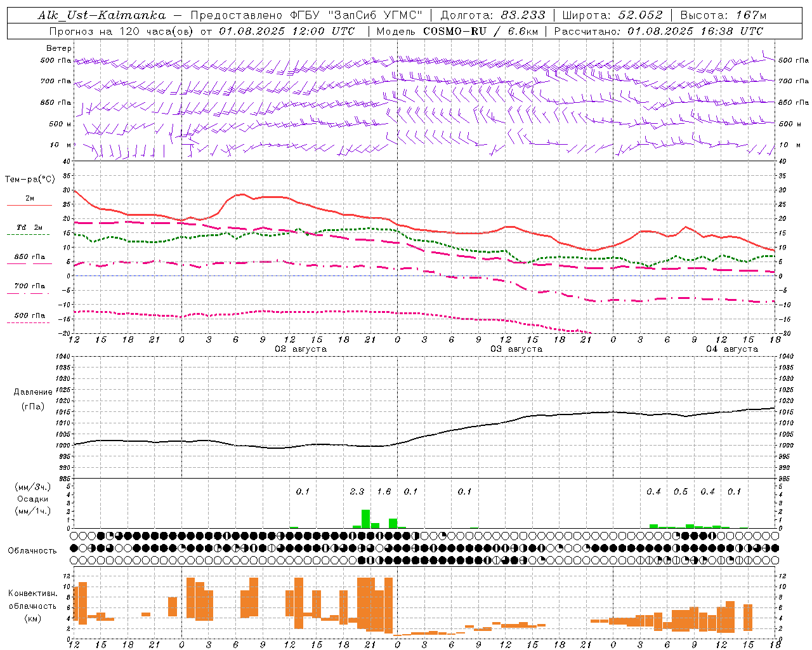Click the 850 гПа temperature legend entry
Screen dimensions: 812x650
point(30,257)
